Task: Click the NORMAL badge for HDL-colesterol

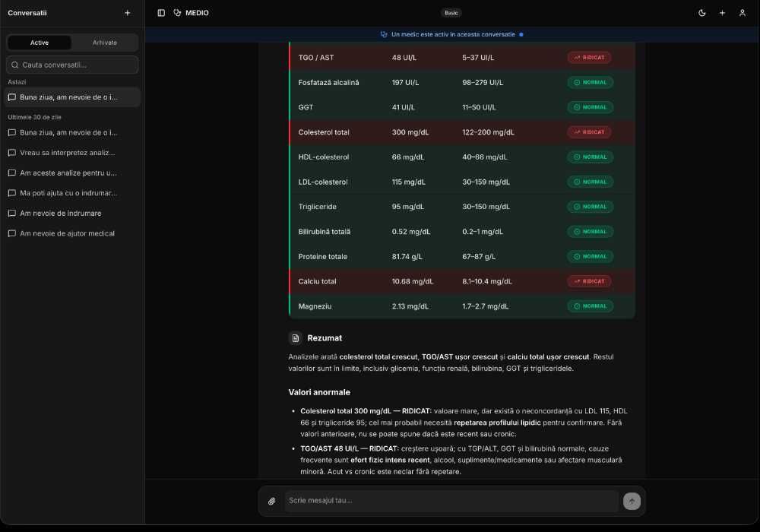Action: coord(591,157)
